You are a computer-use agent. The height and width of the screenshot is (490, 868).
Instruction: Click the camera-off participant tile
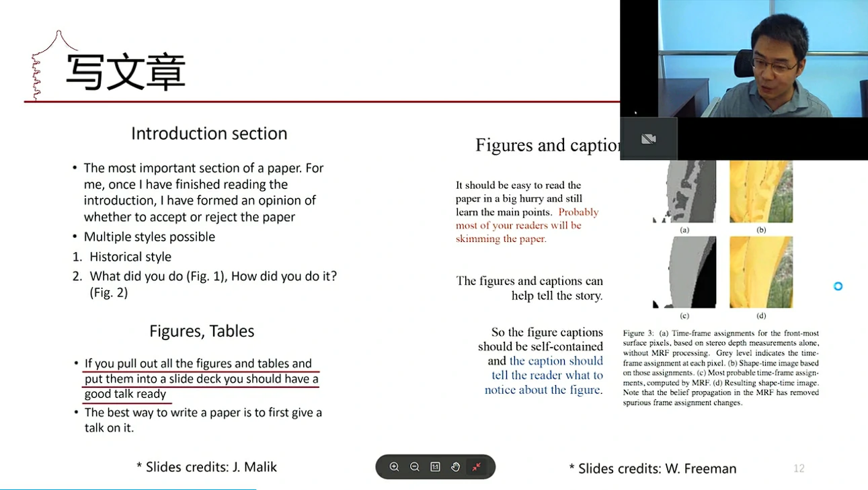(648, 139)
